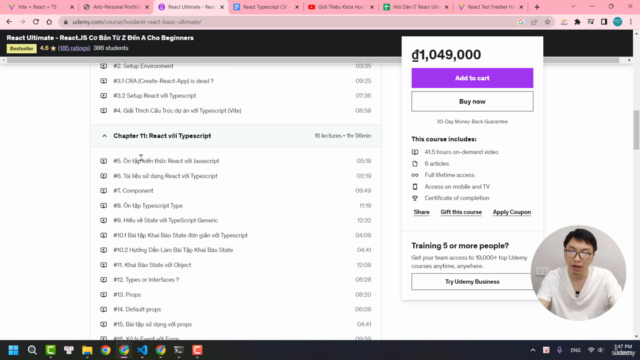The height and width of the screenshot is (360, 640).
Task: Open Gift this course link
Action: click(461, 212)
